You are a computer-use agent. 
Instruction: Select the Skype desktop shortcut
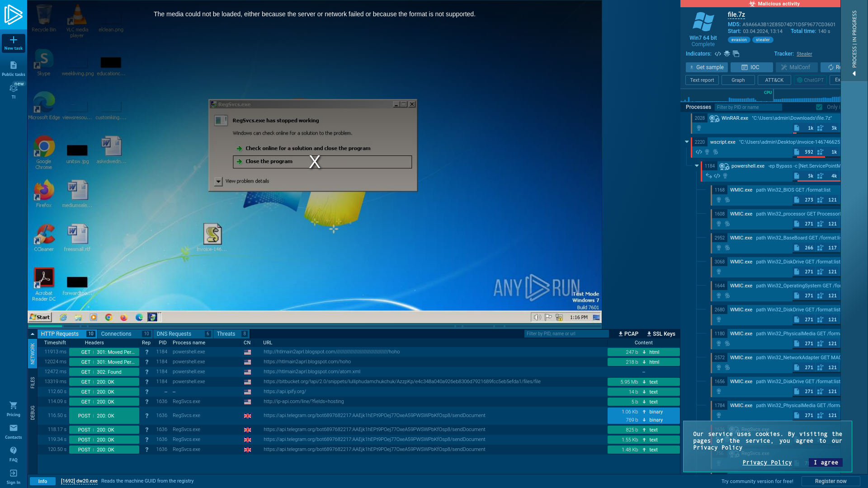[44, 62]
